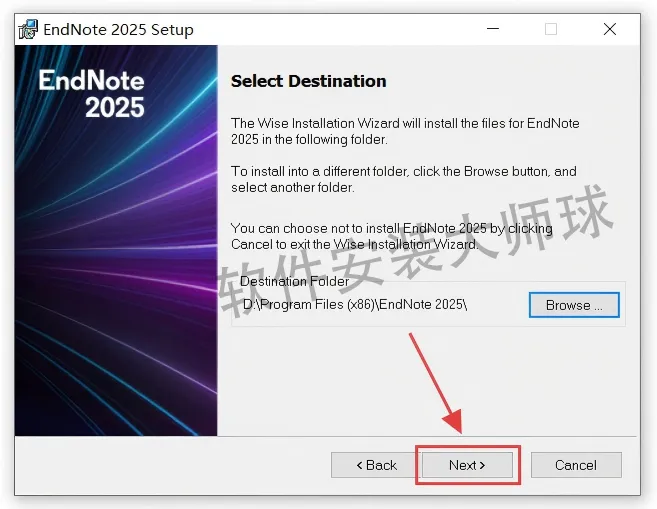Screen dimensions: 657x509
Task: Minimize the EndNote 2025 Setup window
Action: click(x=493, y=29)
